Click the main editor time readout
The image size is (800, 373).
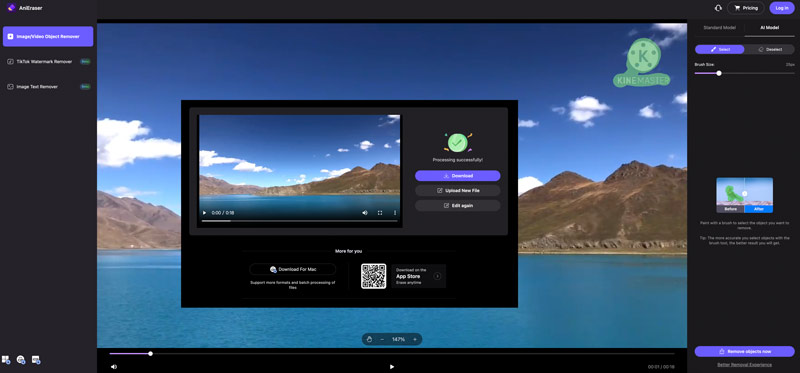[x=661, y=367]
